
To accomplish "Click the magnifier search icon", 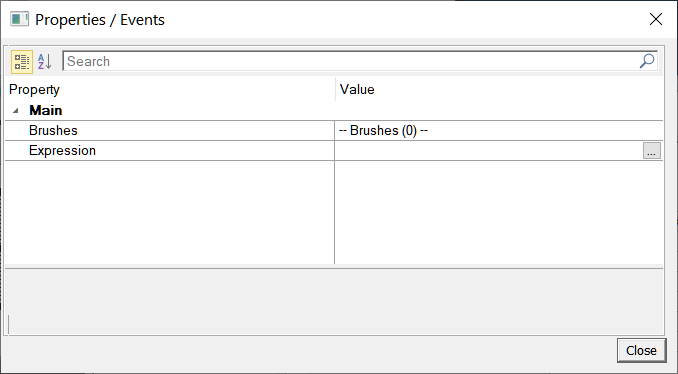I will click(647, 61).
